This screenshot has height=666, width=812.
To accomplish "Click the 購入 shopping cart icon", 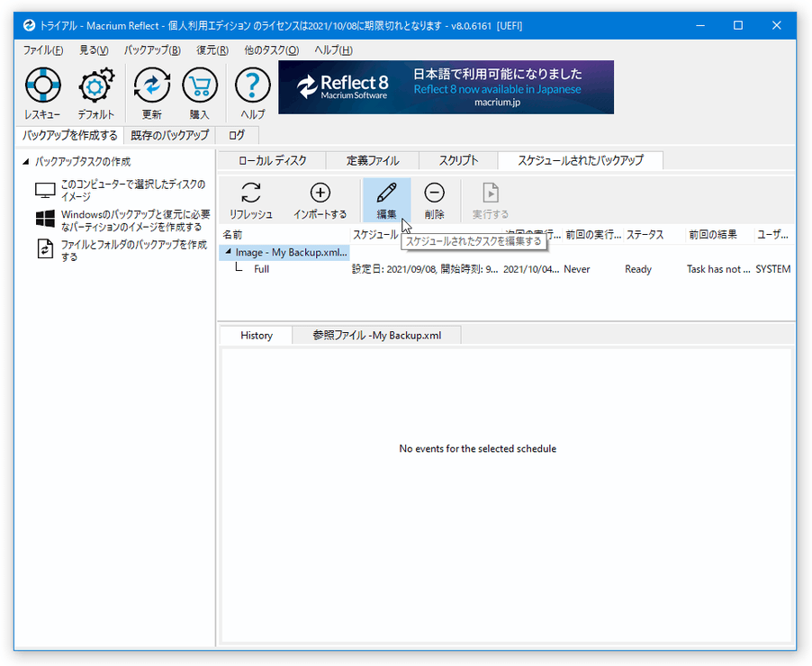I will click(x=199, y=85).
